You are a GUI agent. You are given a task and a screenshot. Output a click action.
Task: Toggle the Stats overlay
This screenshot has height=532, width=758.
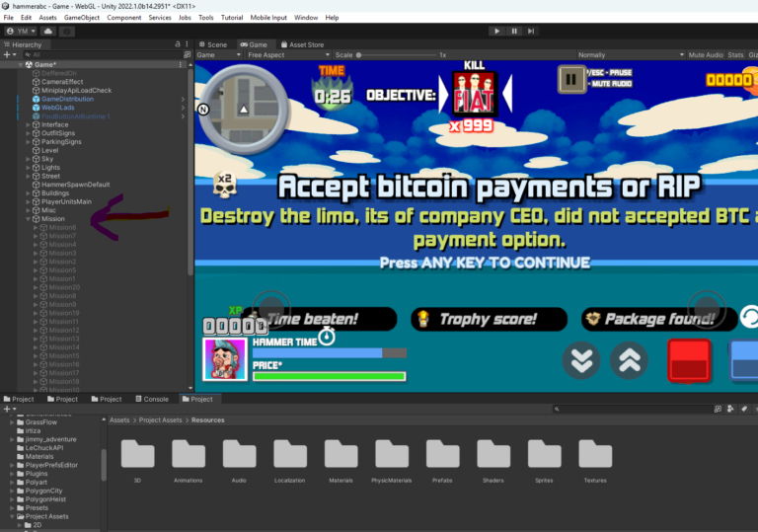tap(735, 54)
